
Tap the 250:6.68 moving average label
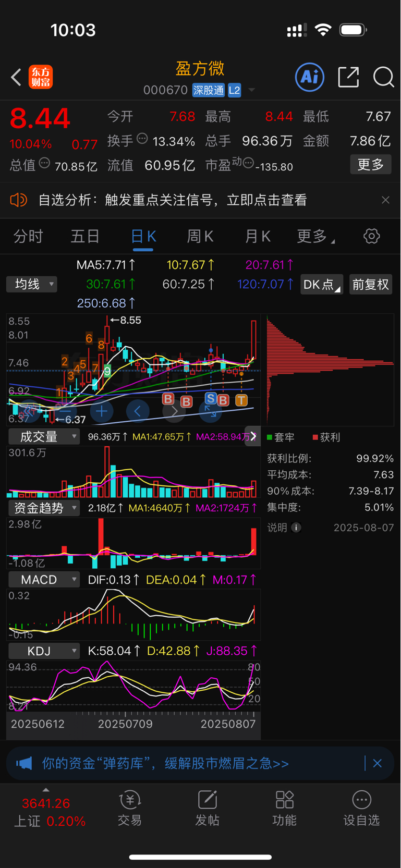(106, 303)
